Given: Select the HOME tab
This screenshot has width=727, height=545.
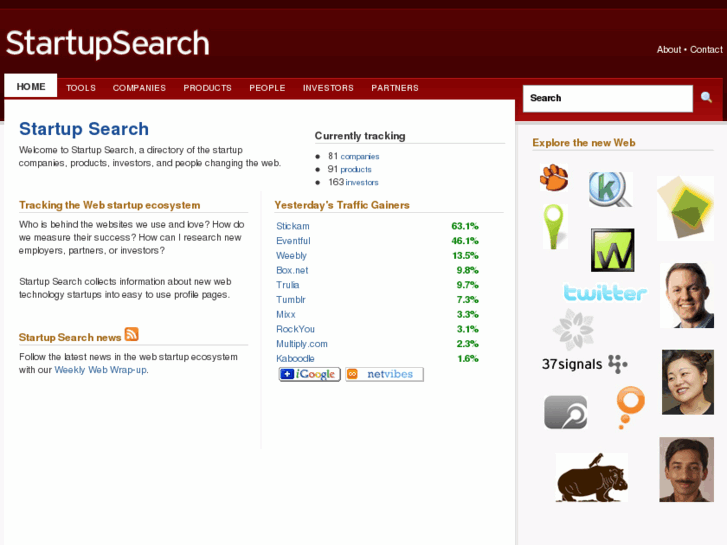Looking at the screenshot, I should pos(31,87).
